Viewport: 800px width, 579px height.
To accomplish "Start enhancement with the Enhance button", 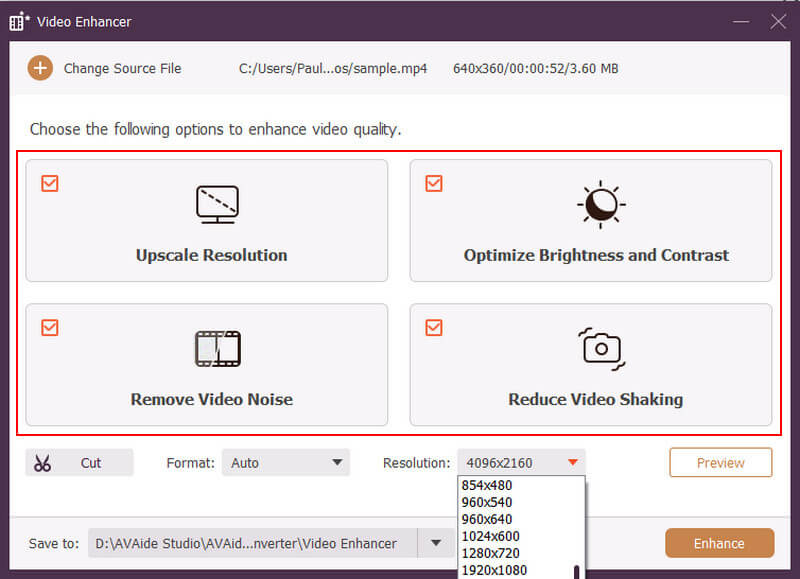I will pos(719,543).
